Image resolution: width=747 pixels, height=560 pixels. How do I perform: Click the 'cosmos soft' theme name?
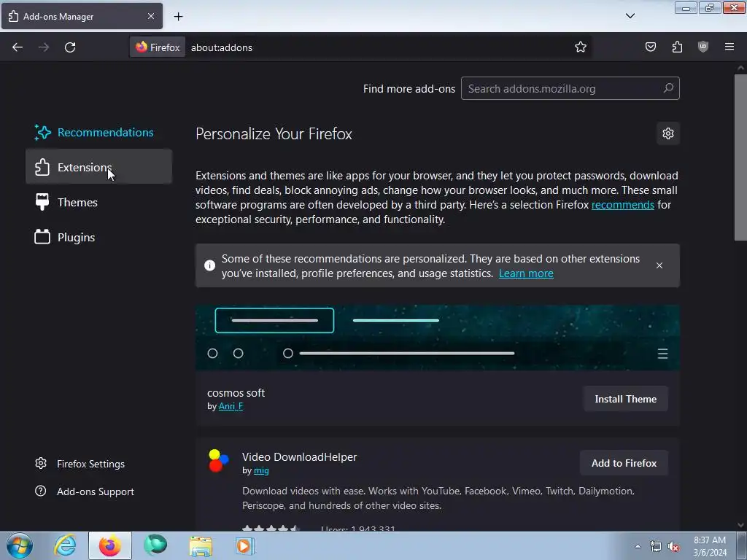[x=236, y=393]
